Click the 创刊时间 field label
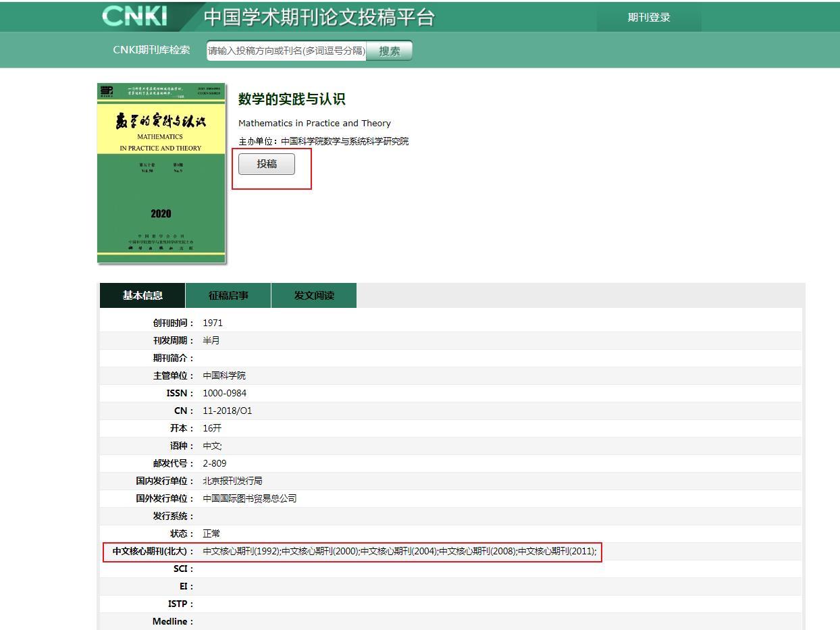The image size is (840, 630). point(174,323)
